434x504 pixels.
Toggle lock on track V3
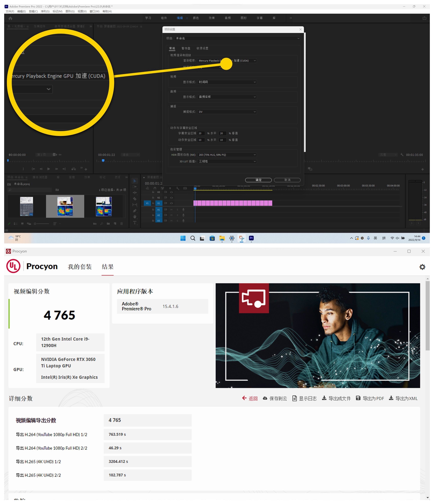[x=153, y=192]
